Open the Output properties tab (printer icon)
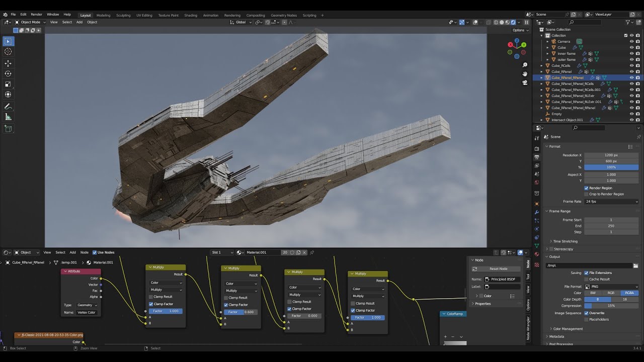 click(x=537, y=157)
